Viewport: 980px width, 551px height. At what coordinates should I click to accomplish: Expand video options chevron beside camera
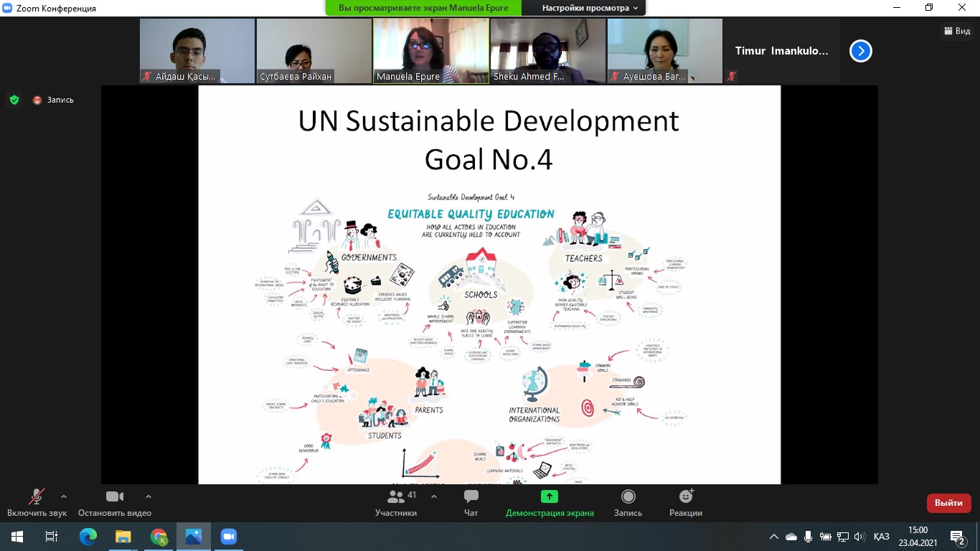click(x=149, y=496)
